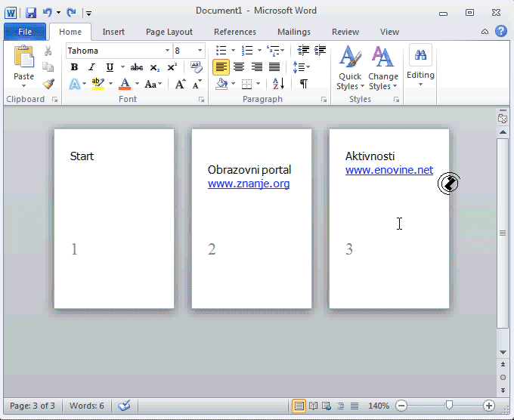Open Quick Styles gallery
This screenshot has width=514, height=420.
349,67
